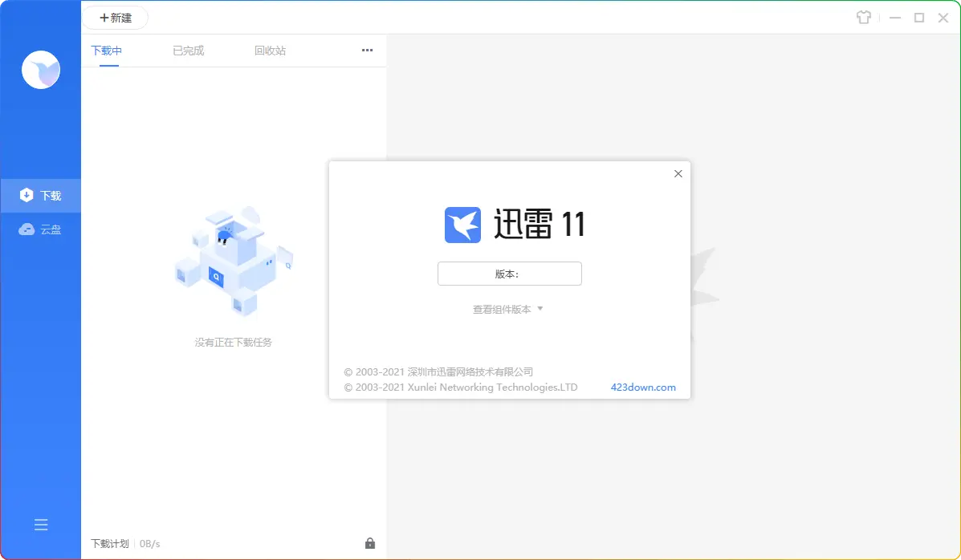961x560 pixels.
Task: Click the hamburger menu icon at sidebar bottom
Action: coord(41,525)
